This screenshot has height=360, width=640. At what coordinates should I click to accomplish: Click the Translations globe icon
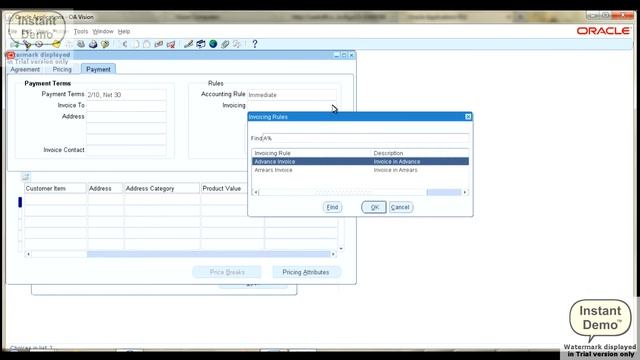[x=213, y=44]
